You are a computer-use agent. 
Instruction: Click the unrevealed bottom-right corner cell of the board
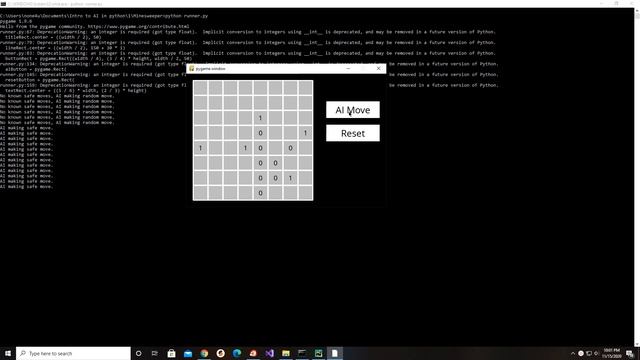point(305,193)
